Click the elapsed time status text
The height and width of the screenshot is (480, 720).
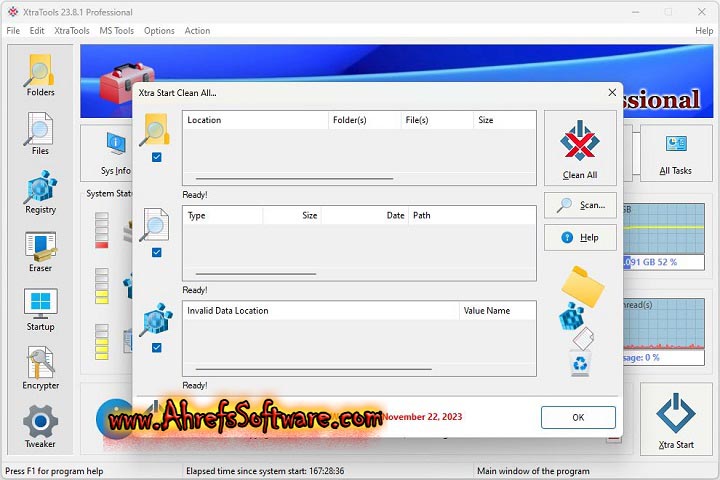pyautogui.click(x=265, y=471)
